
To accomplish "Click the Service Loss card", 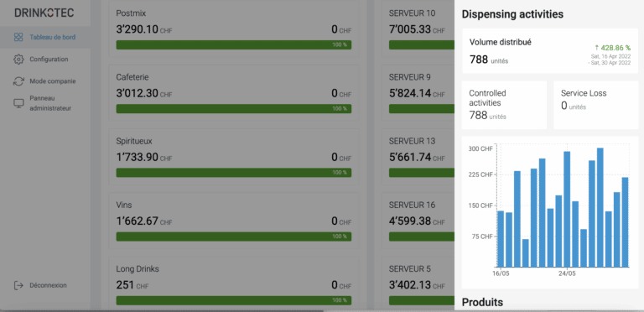I will point(596,105).
